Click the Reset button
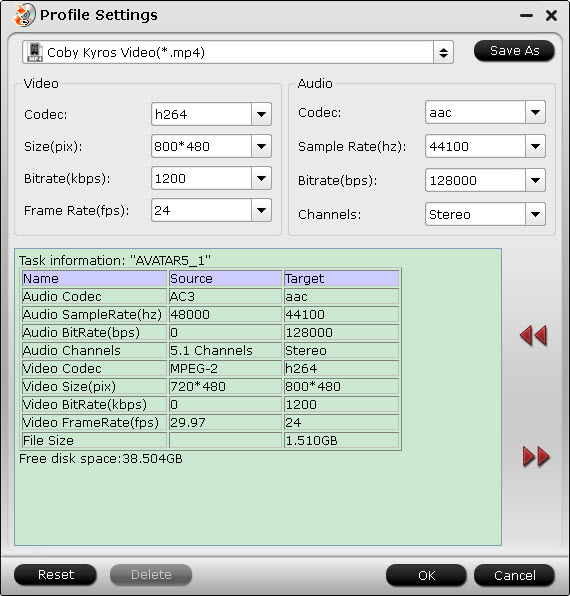The width and height of the screenshot is (570, 596). pyautogui.click(x=55, y=574)
